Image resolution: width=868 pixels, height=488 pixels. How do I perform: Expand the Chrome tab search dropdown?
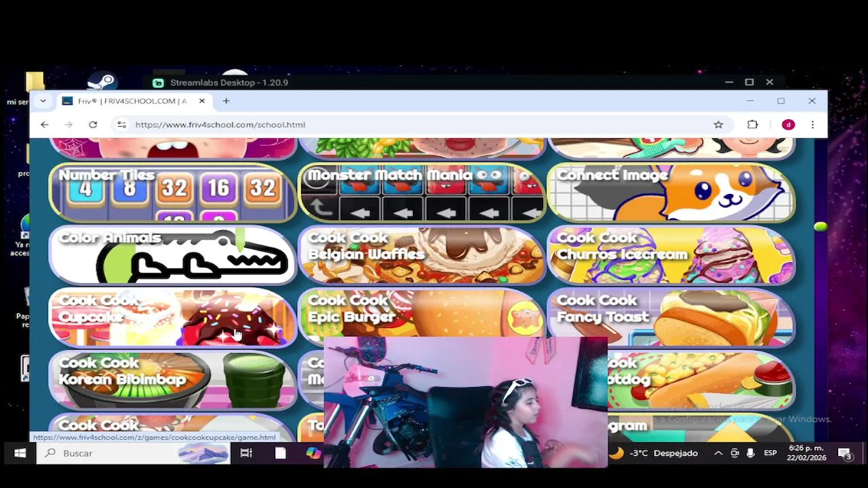[x=43, y=101]
